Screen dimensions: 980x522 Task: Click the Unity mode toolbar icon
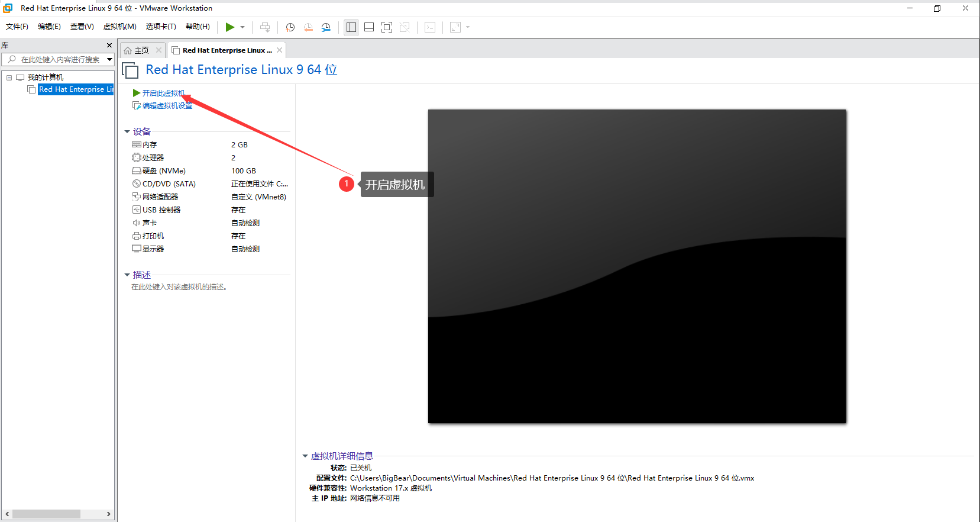405,27
